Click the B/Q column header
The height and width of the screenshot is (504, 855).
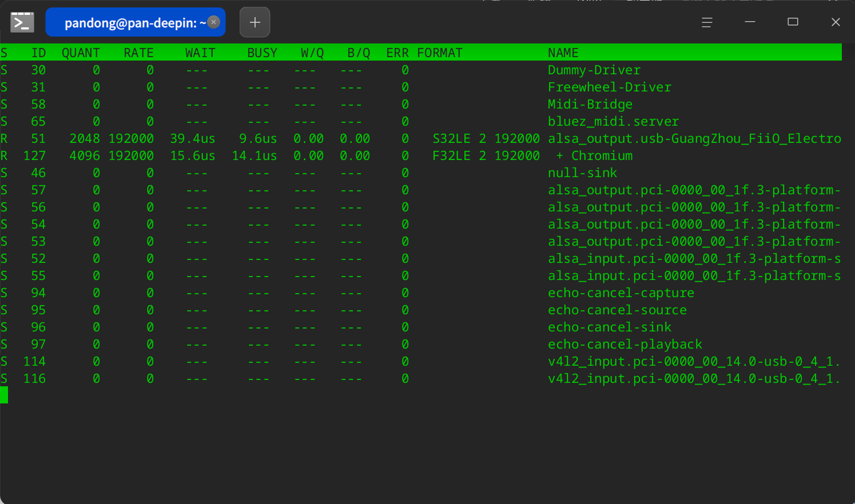pos(359,53)
